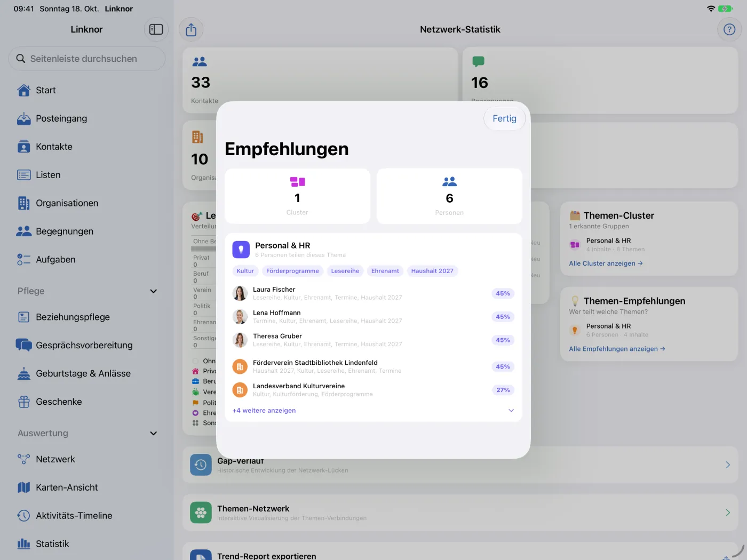Open the Netzwerk graph icon

click(x=24, y=459)
